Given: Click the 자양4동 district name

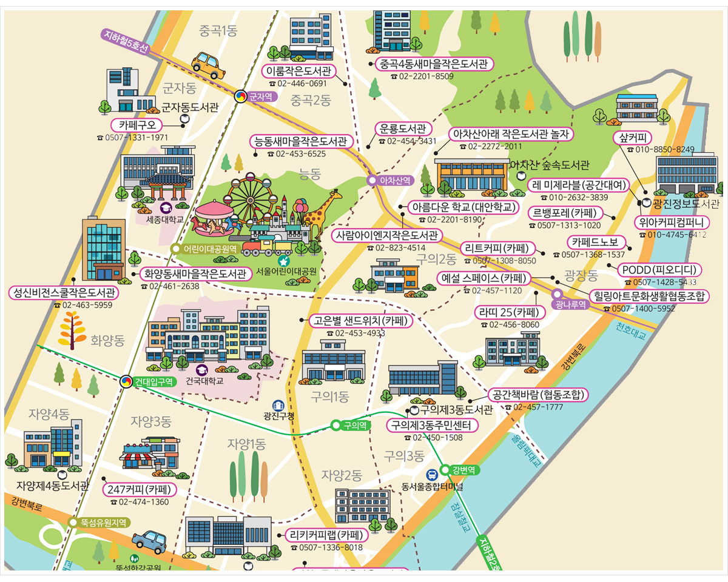Looking at the screenshot, I should (x=49, y=414).
